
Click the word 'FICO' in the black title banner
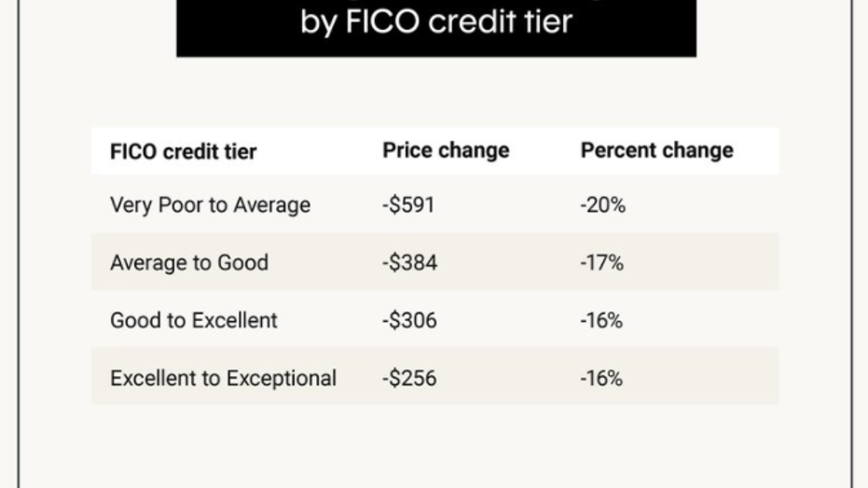click(382, 21)
